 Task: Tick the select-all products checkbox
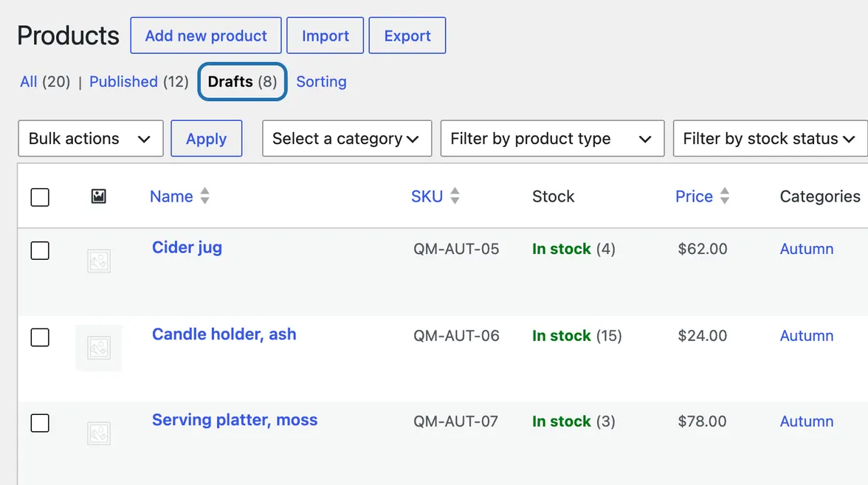(40, 197)
